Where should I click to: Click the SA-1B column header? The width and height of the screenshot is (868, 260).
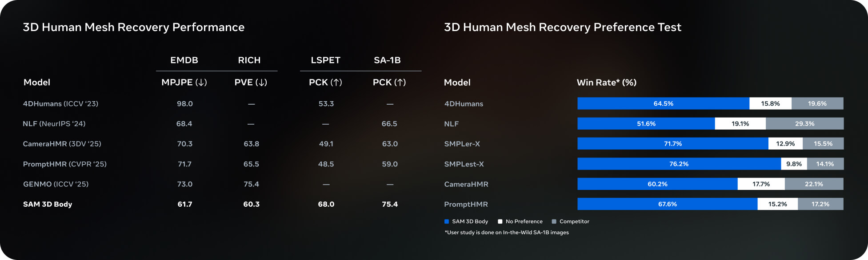(x=387, y=60)
